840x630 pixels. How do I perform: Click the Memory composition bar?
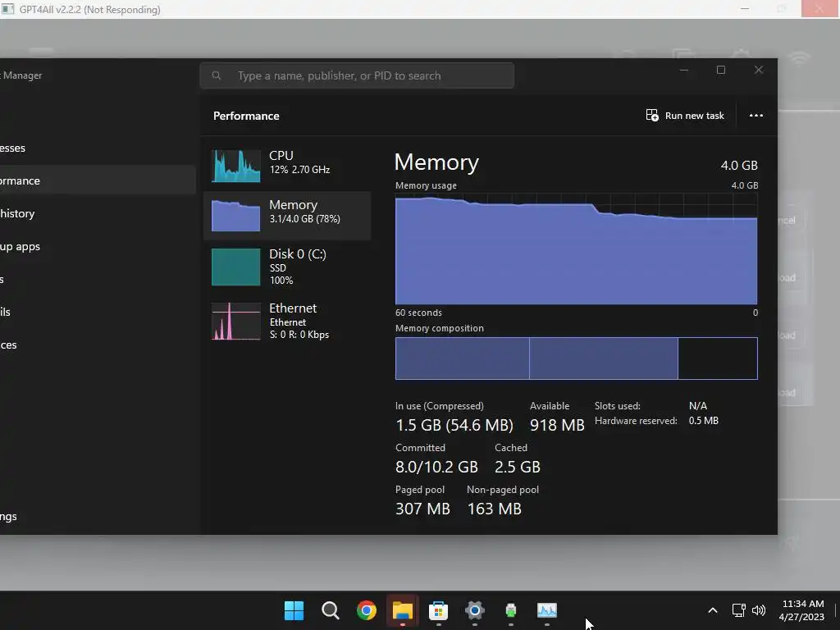(577, 358)
